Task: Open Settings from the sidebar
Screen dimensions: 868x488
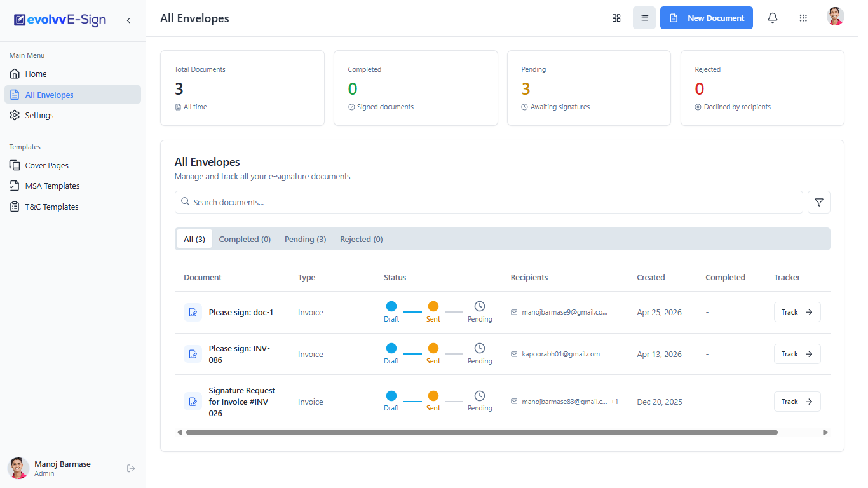Action: (72, 116)
